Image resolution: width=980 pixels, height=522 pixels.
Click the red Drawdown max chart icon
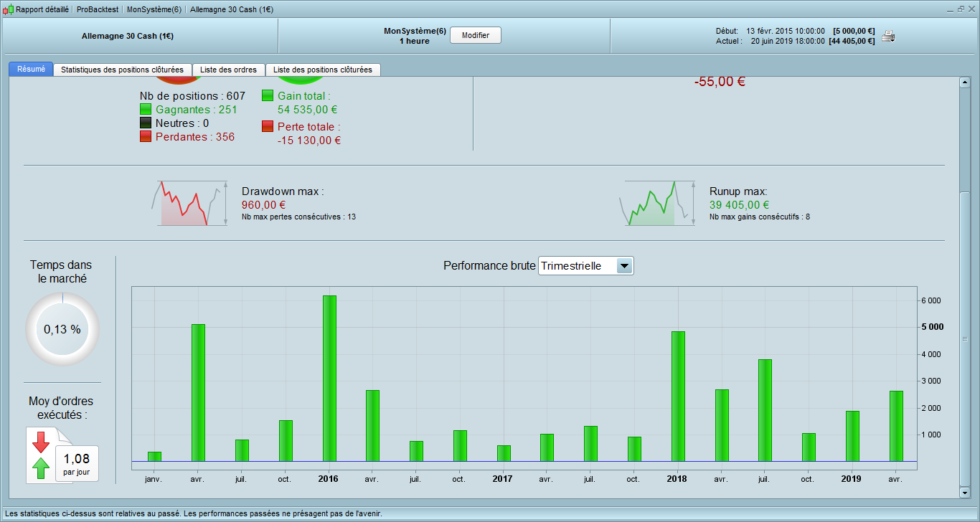tap(189, 204)
